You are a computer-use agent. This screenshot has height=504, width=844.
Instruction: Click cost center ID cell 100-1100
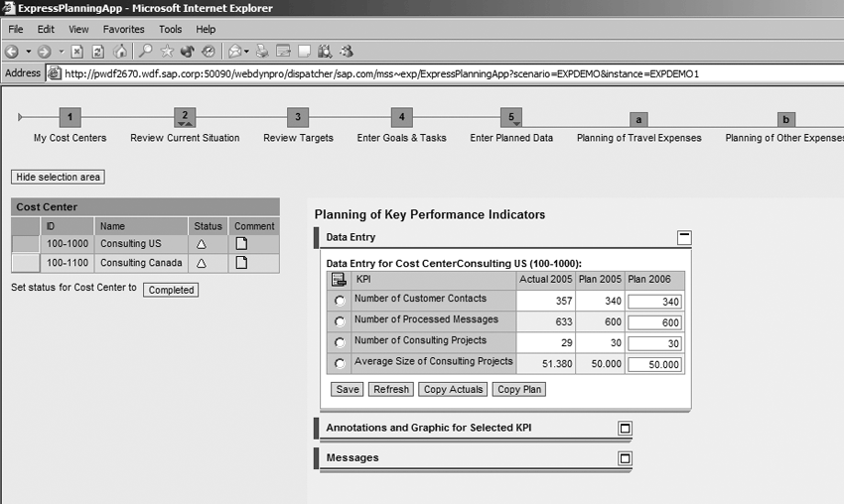pos(68,263)
